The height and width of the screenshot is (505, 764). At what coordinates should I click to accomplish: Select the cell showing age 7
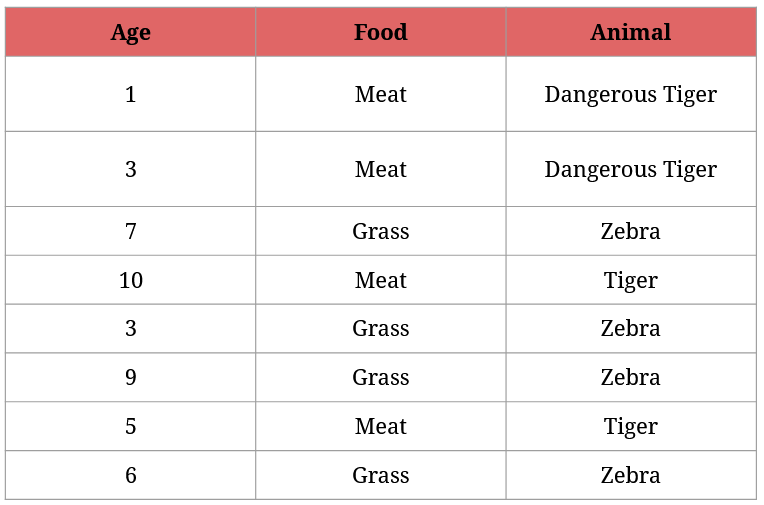(130, 231)
